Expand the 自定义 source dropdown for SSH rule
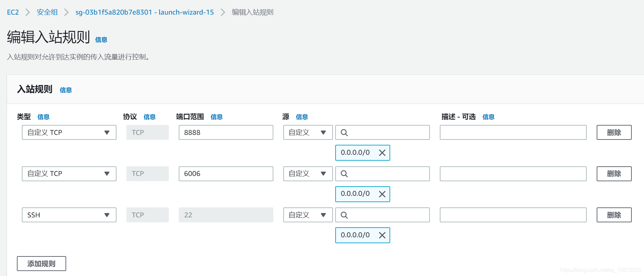 pyautogui.click(x=308, y=215)
